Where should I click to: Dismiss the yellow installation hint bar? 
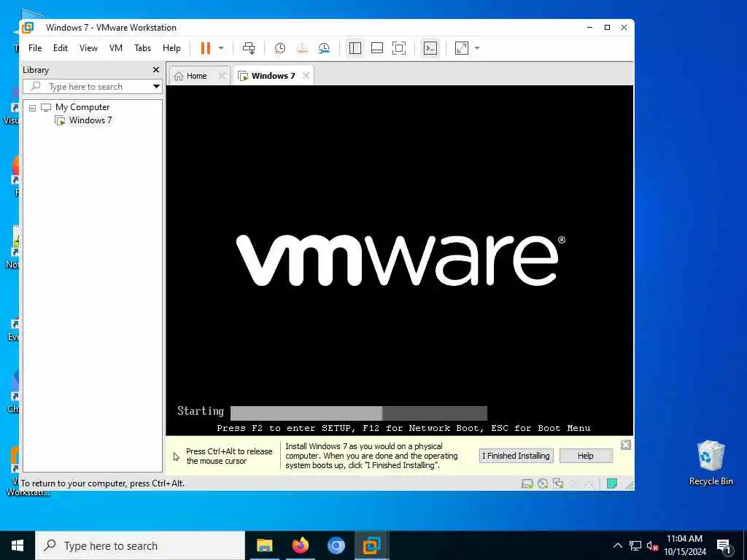point(626,445)
